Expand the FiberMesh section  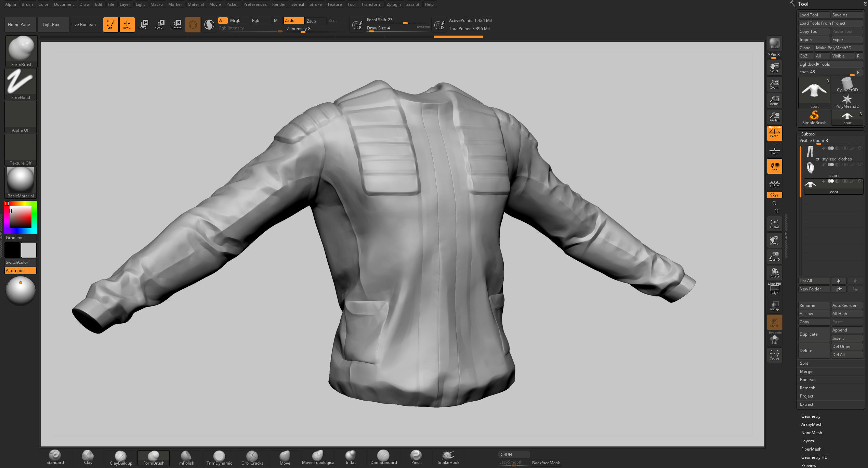point(811,449)
